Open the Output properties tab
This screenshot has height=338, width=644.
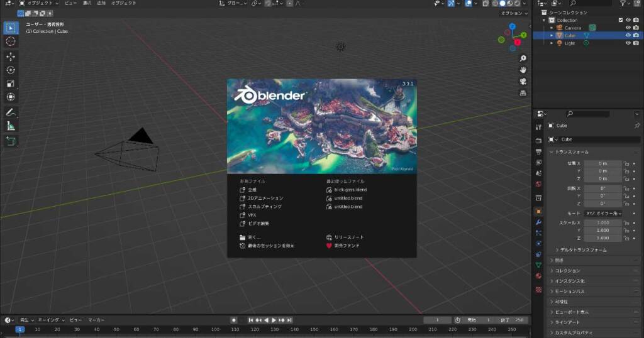[x=538, y=151]
